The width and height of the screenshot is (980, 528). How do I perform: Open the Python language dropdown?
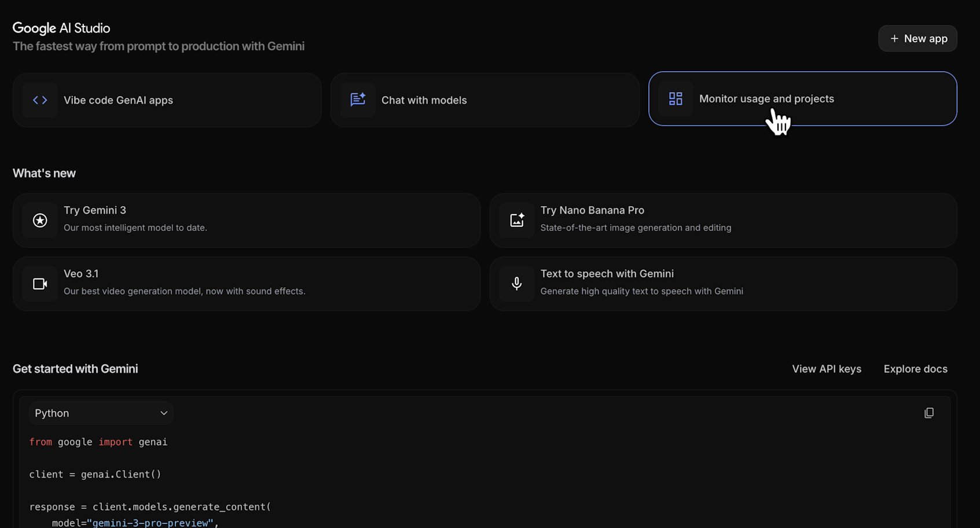pos(101,413)
